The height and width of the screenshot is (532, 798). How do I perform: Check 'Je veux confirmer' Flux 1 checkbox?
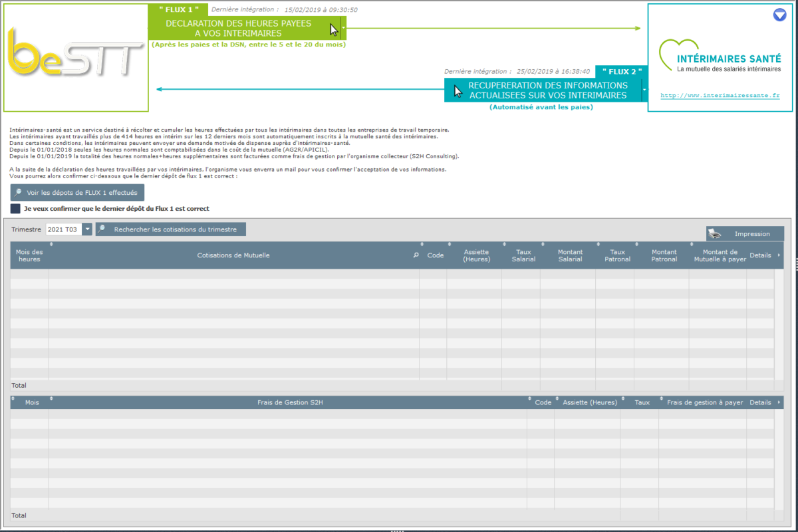tap(15, 209)
